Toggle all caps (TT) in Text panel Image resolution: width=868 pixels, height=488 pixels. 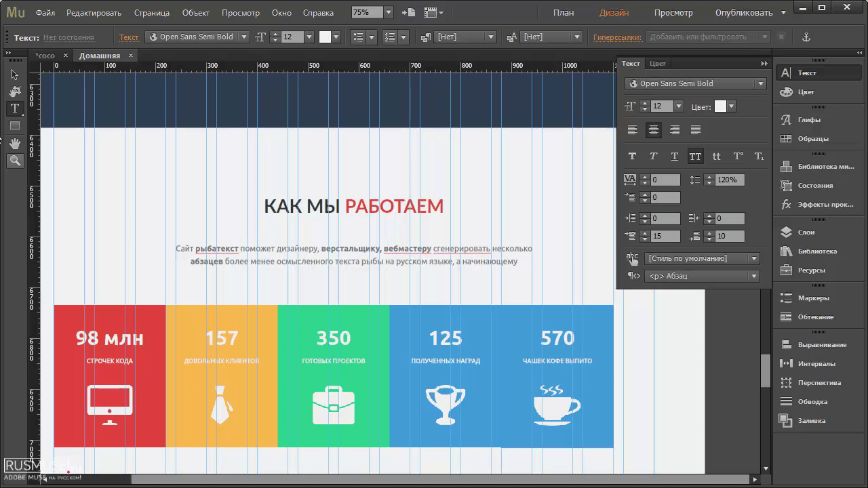point(695,157)
